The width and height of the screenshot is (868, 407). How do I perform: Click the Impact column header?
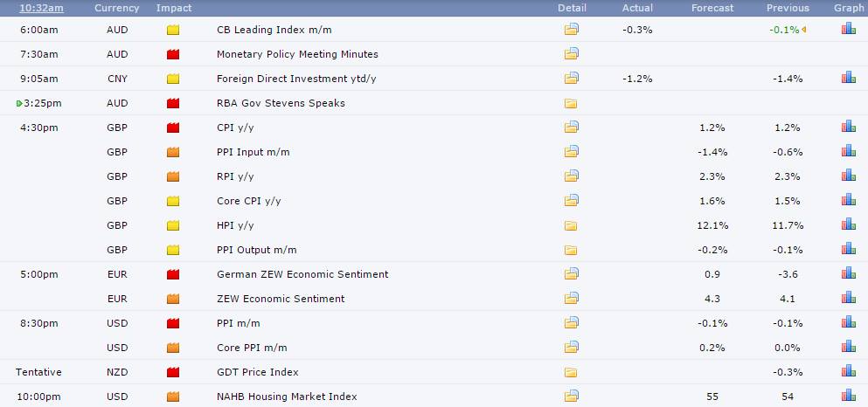(x=174, y=8)
